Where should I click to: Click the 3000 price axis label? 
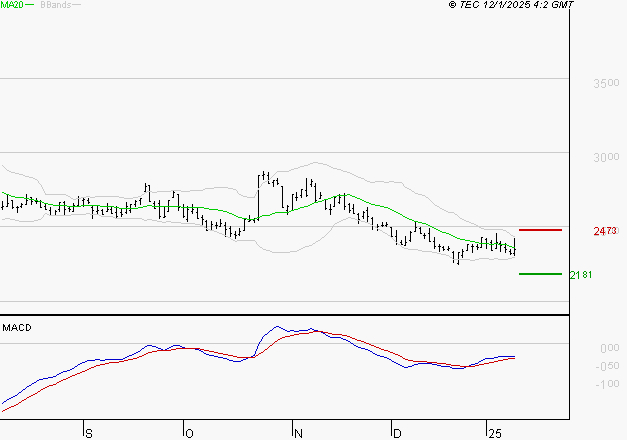click(x=606, y=158)
